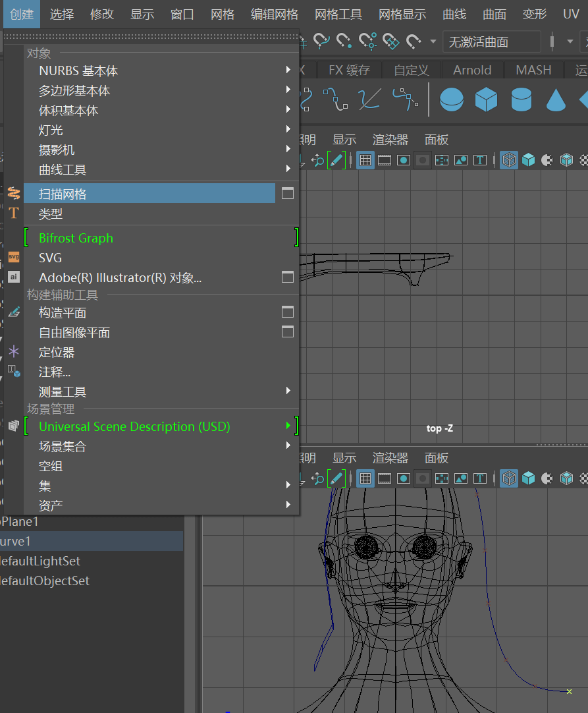588x713 pixels.
Task: Click the annotation icon beside 注释...
Action: click(x=14, y=371)
